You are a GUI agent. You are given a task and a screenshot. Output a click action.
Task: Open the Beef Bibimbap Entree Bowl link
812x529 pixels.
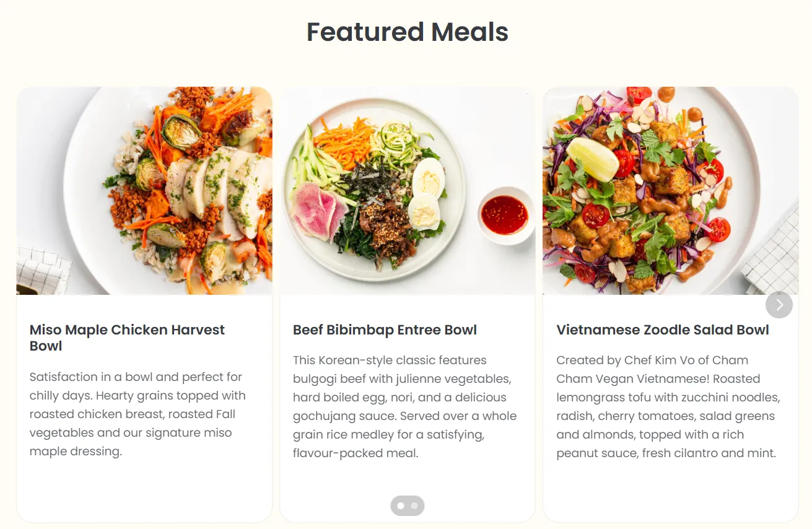(385, 330)
